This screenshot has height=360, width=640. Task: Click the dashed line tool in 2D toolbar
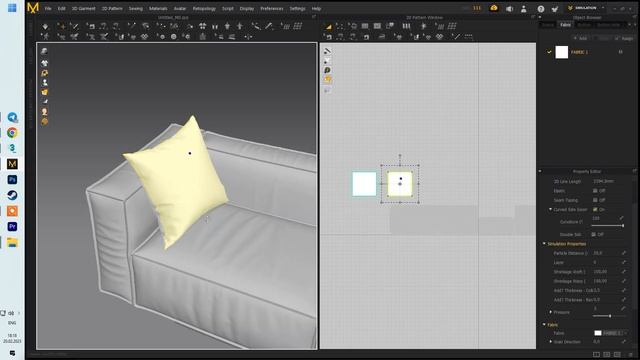pos(469,37)
